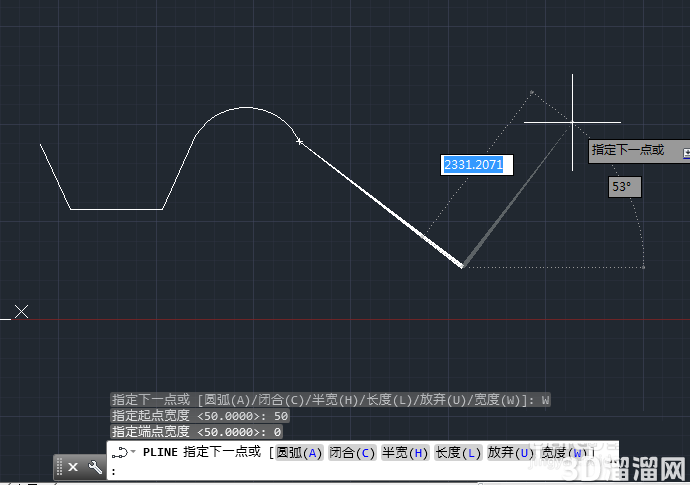
Task: Choose the 闭合(C) close option
Action: tap(352, 453)
